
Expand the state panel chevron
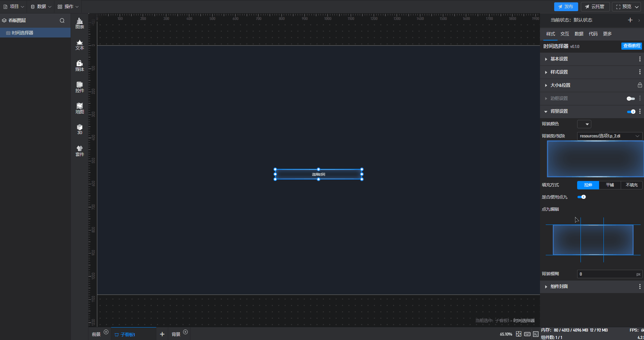(x=639, y=20)
